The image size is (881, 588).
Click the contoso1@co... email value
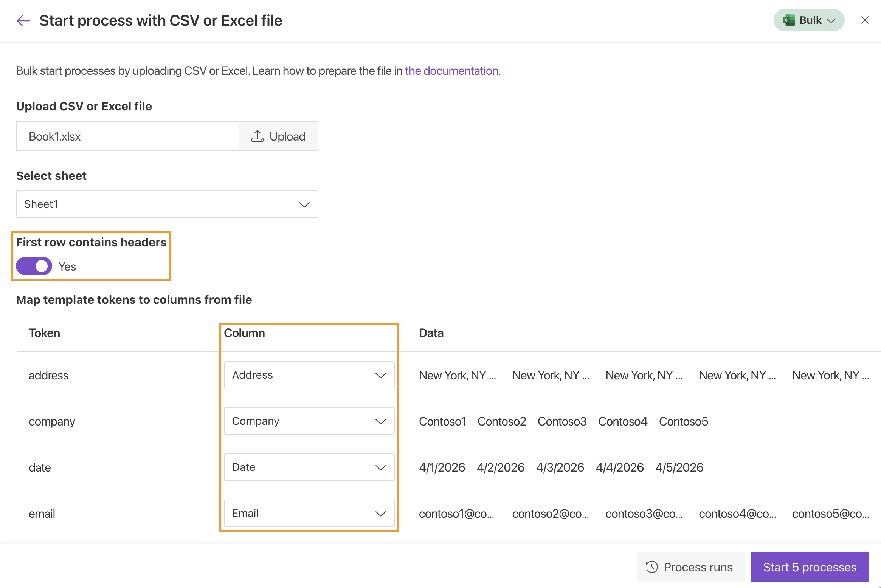point(456,514)
